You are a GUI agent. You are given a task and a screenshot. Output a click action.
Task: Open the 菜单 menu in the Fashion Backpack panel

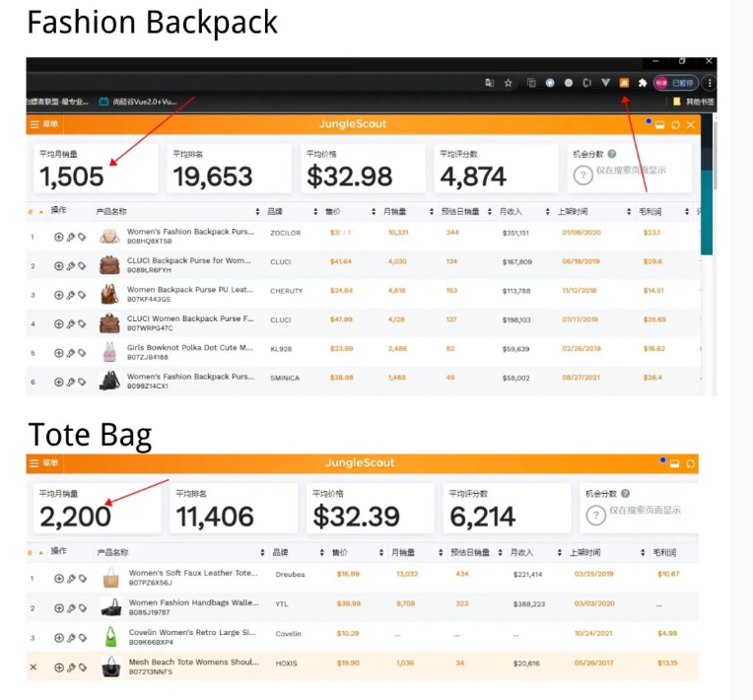point(43,124)
